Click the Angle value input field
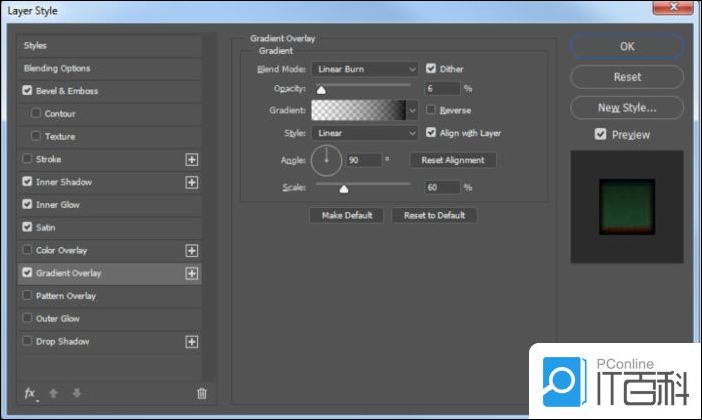This screenshot has height=420, width=702. pyautogui.click(x=364, y=160)
